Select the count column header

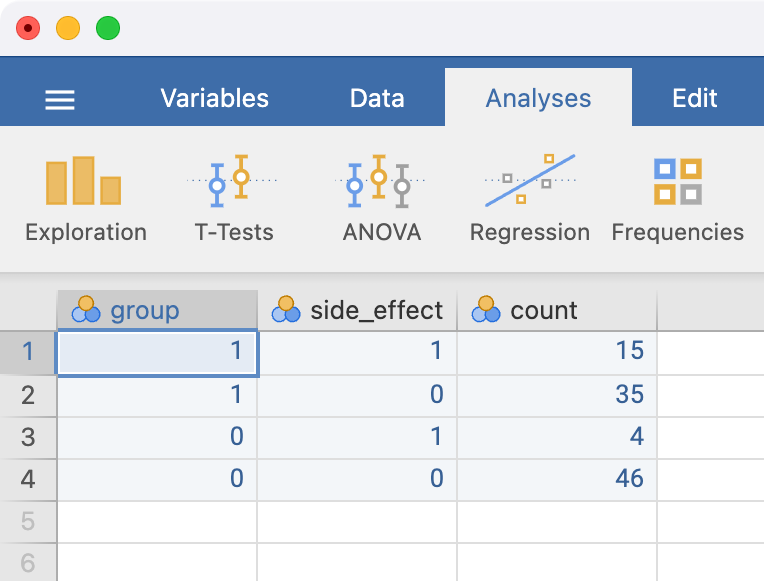544,310
